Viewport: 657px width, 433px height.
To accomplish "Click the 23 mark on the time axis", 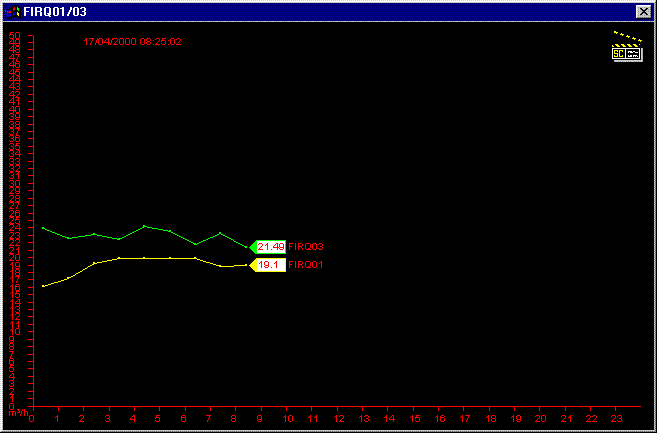I will point(617,418).
